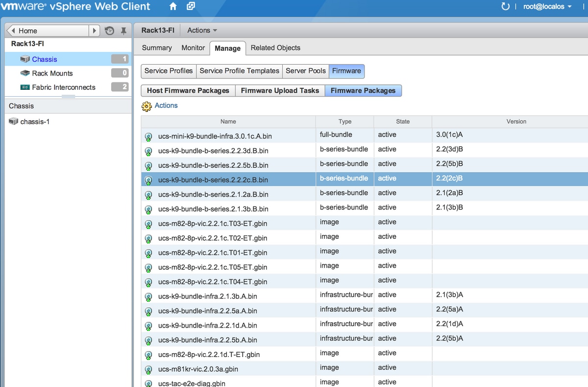Image resolution: width=588 pixels, height=387 pixels.
Task: Sort by the State column header
Action: click(x=403, y=122)
